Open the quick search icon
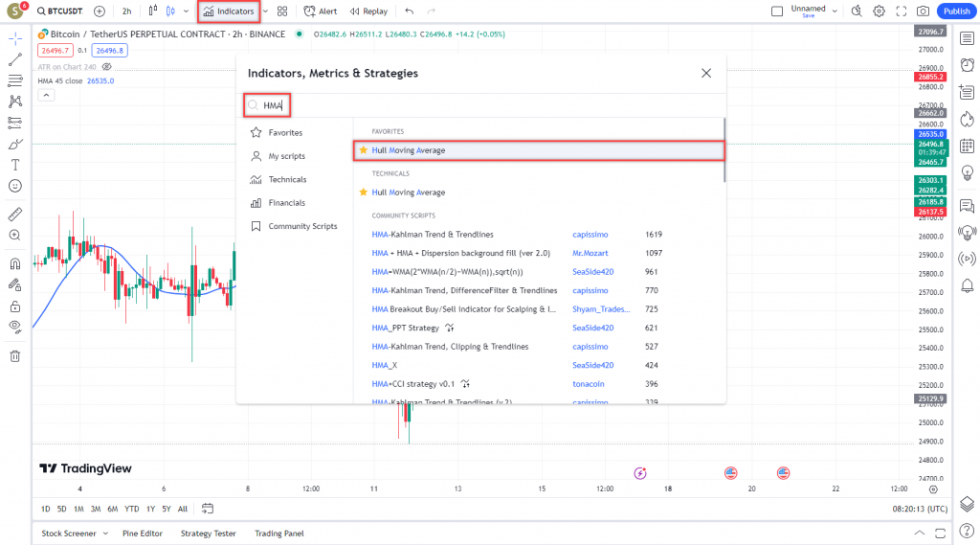980x545 pixels. point(857,11)
